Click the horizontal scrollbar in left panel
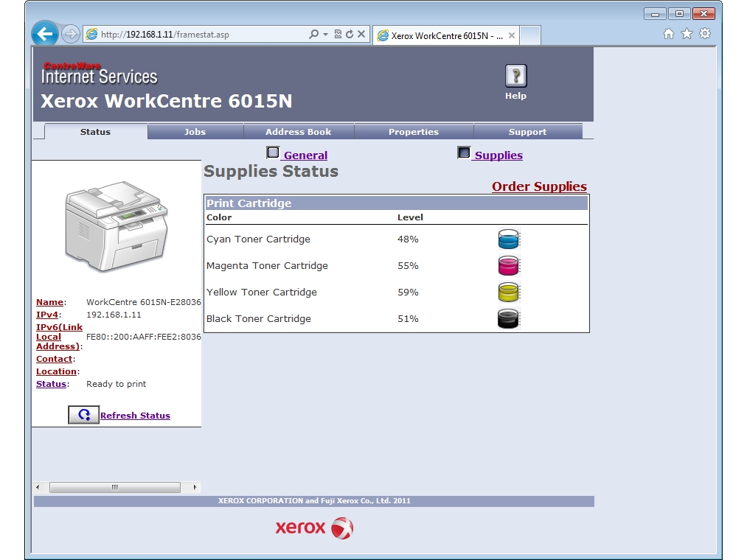The height and width of the screenshot is (560, 747). pyautogui.click(x=114, y=488)
